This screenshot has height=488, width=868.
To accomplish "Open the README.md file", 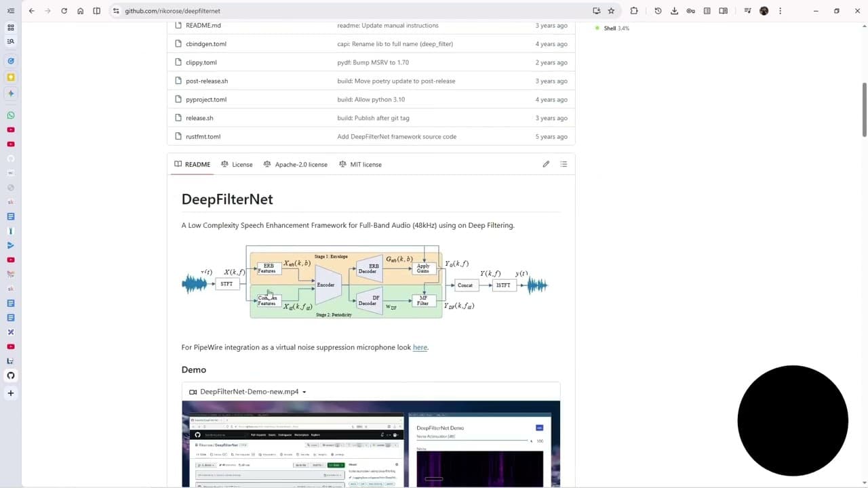I will point(203,25).
